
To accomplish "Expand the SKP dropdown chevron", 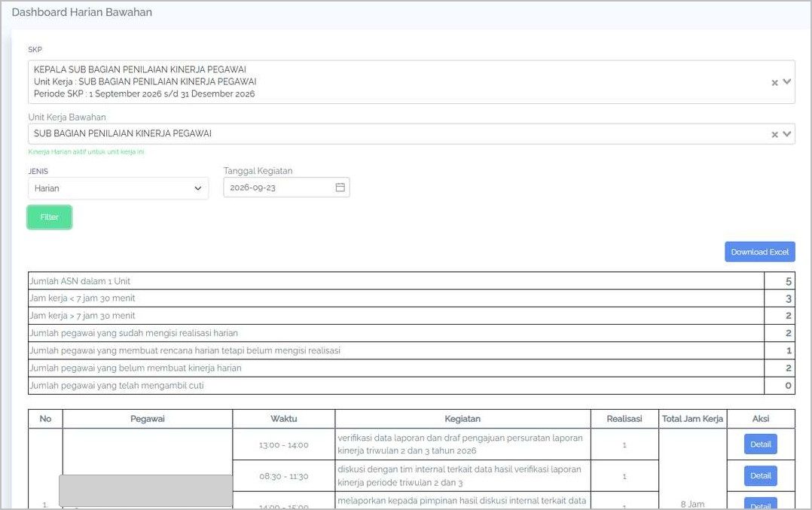I will (787, 82).
